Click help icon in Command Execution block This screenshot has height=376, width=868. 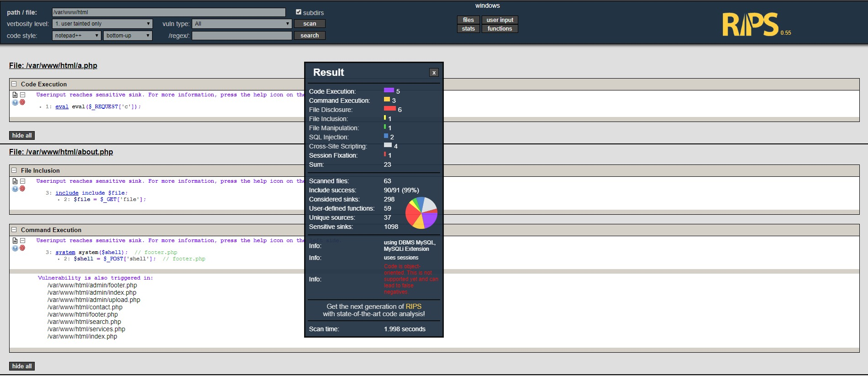(15, 248)
